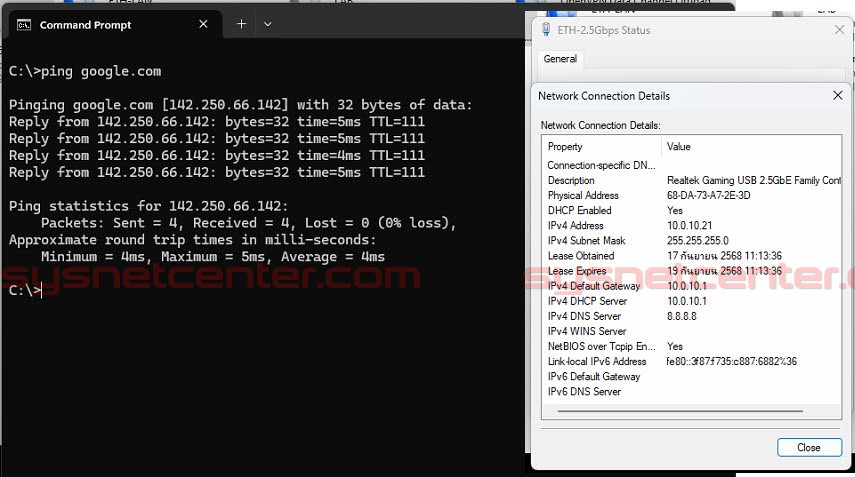This screenshot has width=855, height=477.
Task: Select the IPv6 Default Gateway property
Action: [593, 376]
